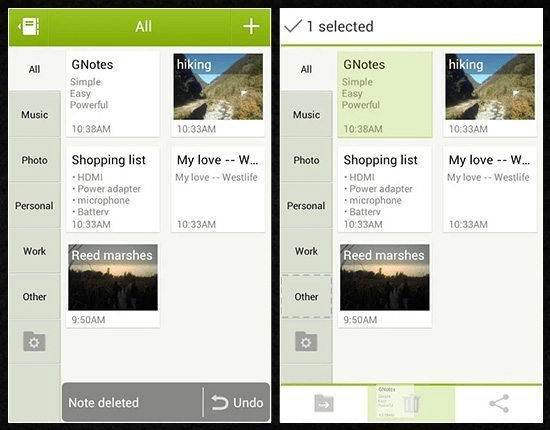Click '9:50AM' timestamp in left screen
Image resolution: width=550 pixels, height=430 pixels.
(x=88, y=320)
